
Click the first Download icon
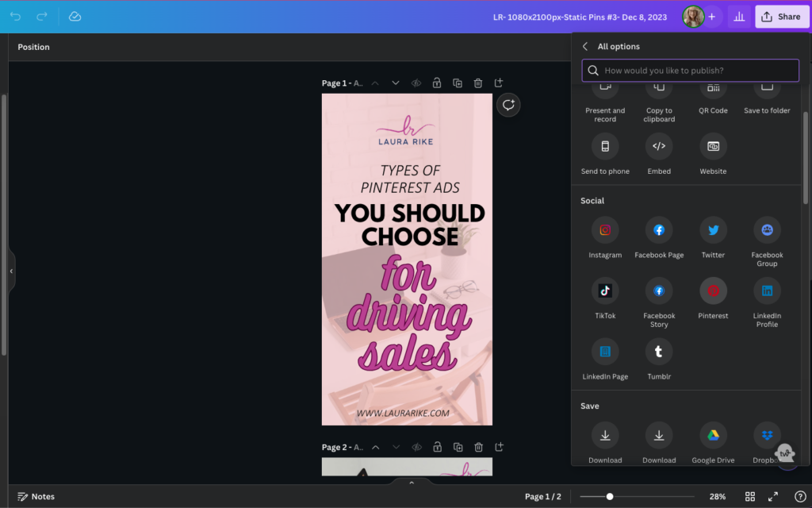click(605, 436)
